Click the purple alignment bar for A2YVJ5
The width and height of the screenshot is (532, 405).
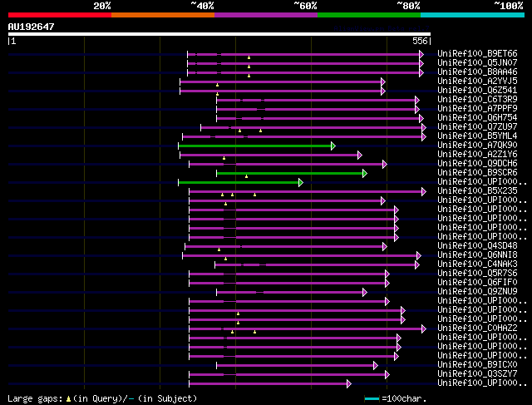tap(281, 81)
